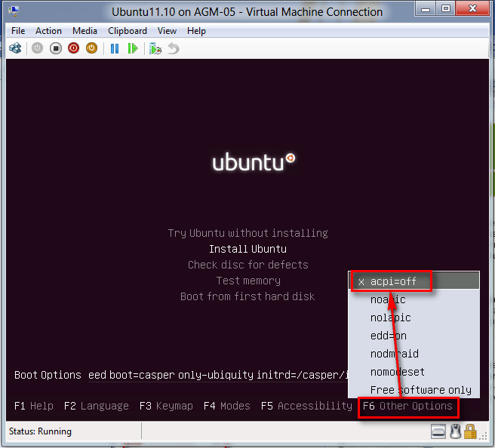
Task: Click the Ctrl+Alt+Del toolbar icon
Action: pyautogui.click(x=15, y=48)
